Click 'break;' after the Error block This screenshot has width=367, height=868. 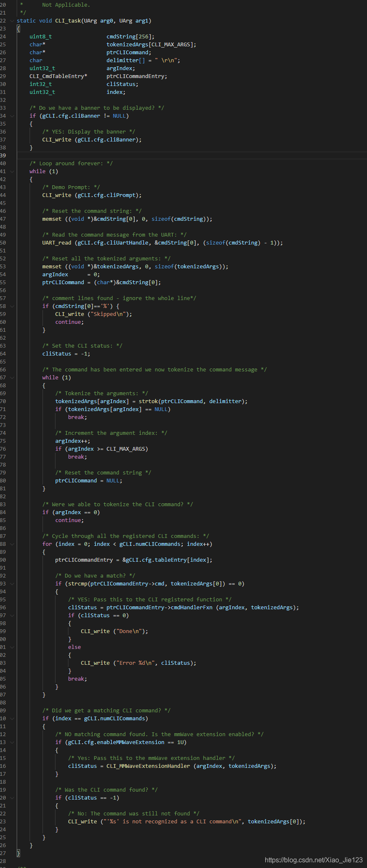pos(78,679)
